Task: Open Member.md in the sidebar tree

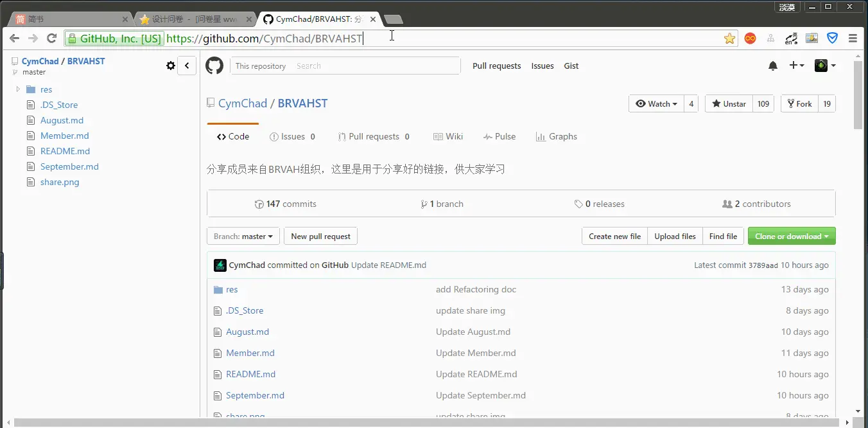Action: tap(64, 136)
